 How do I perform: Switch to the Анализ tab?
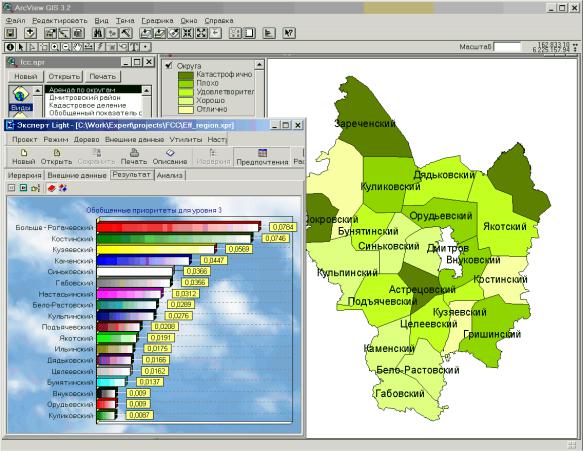pyautogui.click(x=170, y=175)
